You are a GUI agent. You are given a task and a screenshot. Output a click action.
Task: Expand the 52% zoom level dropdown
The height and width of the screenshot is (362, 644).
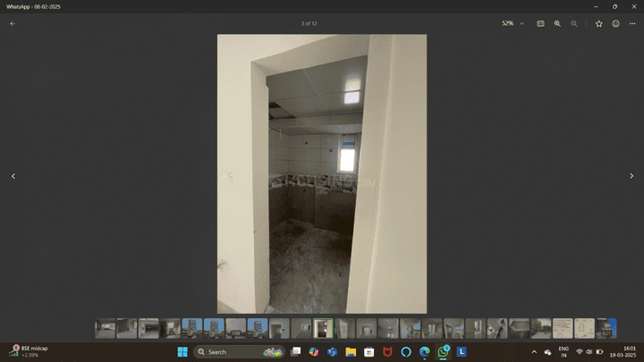(x=521, y=23)
